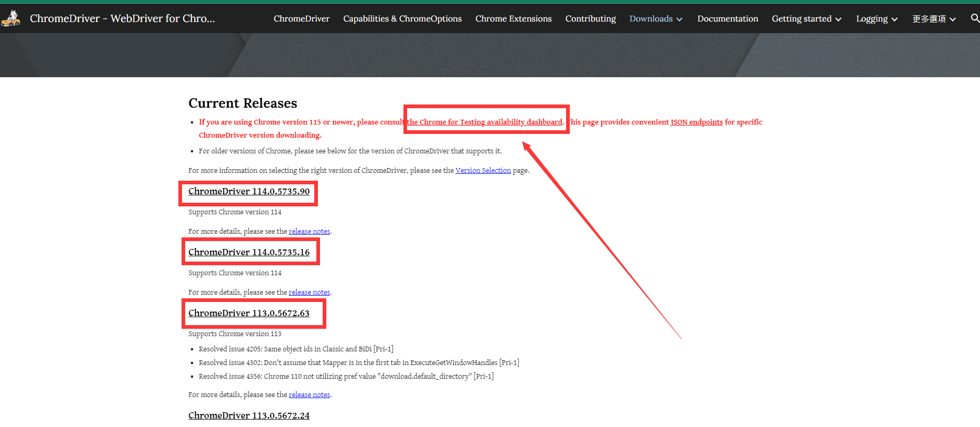Open the Logging nav item
This screenshot has width=980, height=427.
point(872,18)
